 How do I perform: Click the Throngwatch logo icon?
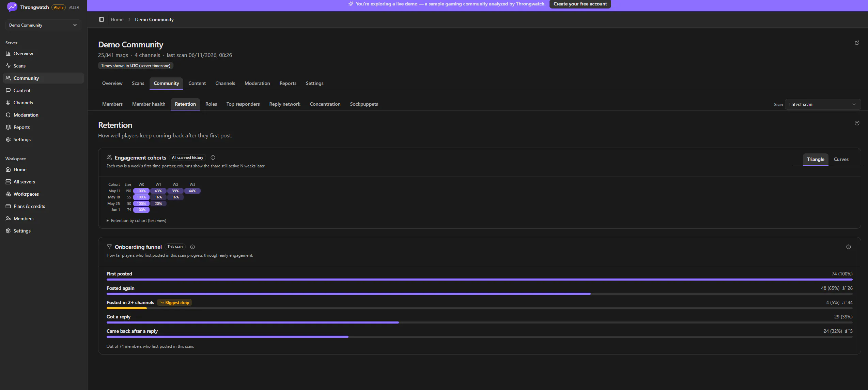click(x=12, y=7)
